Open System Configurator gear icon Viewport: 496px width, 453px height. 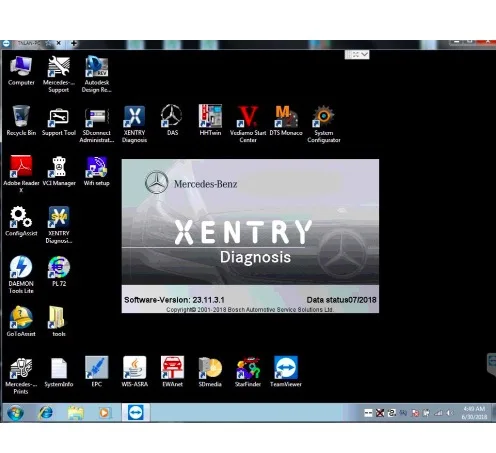324,124
